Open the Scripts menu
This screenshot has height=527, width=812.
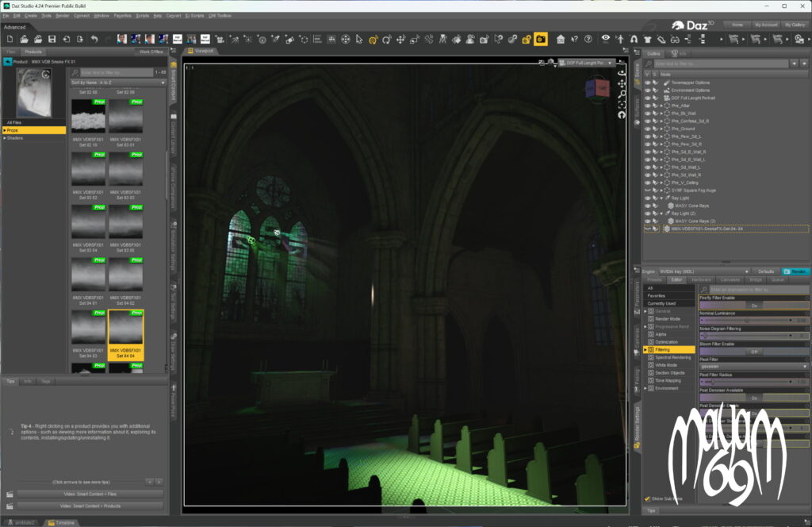pyautogui.click(x=143, y=16)
